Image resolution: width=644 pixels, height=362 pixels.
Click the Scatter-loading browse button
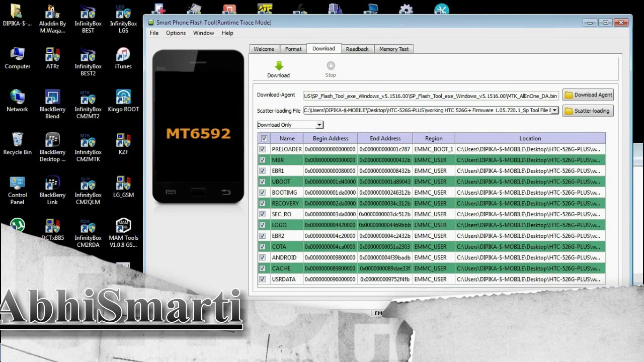point(588,111)
